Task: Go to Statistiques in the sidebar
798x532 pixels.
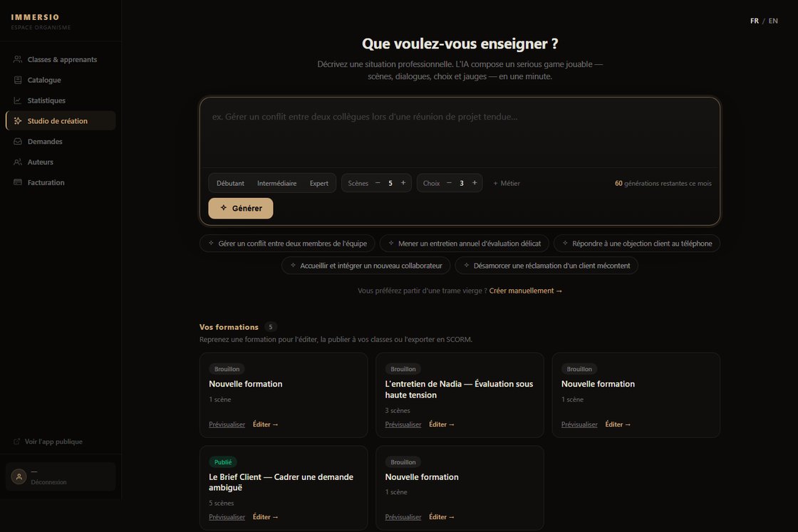Action: coord(61,100)
